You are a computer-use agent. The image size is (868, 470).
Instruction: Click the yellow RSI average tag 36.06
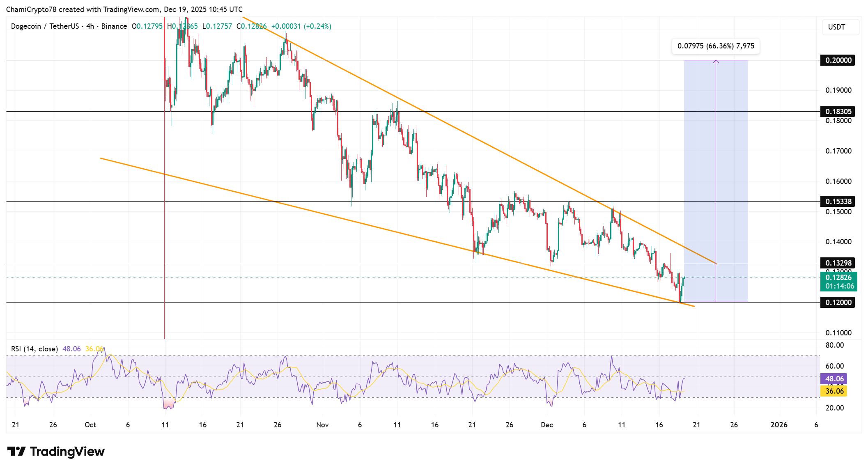point(834,391)
